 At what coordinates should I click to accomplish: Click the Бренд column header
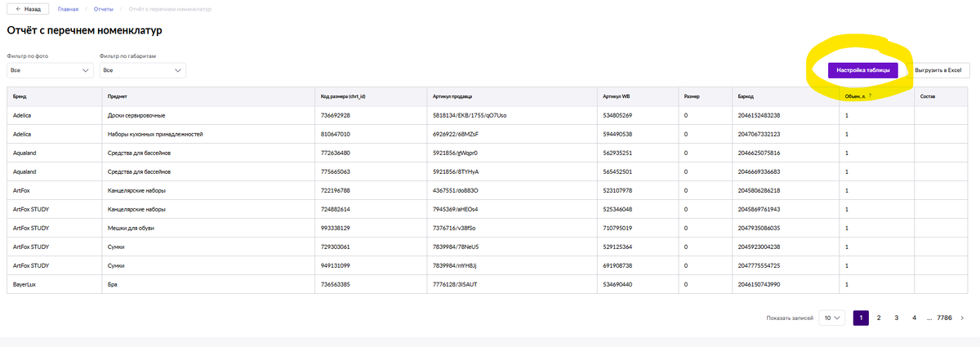click(20, 96)
